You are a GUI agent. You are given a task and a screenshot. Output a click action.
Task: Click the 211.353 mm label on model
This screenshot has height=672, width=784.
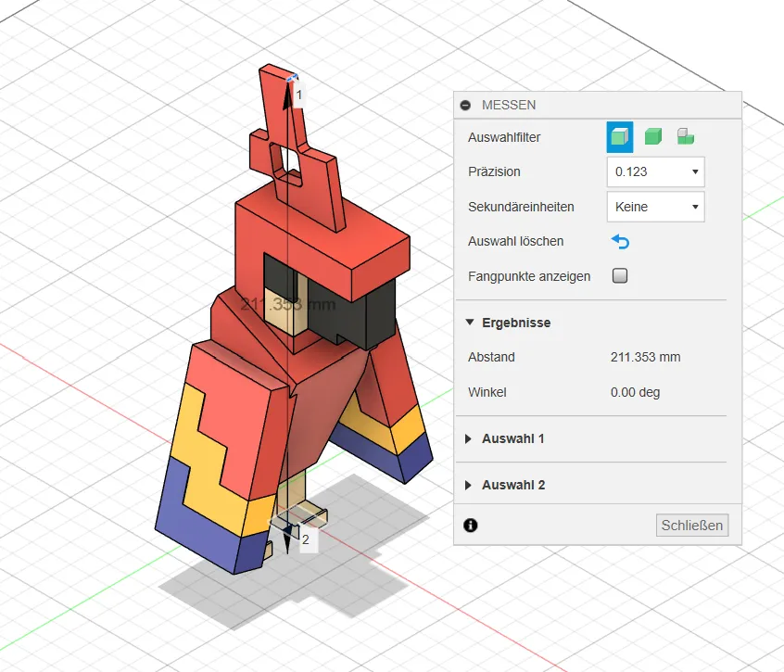coord(288,304)
